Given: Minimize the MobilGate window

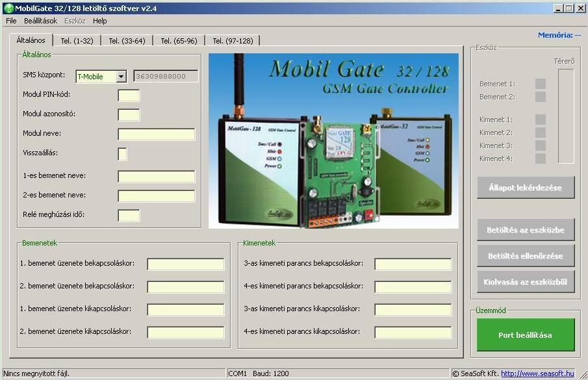Looking at the screenshot, I should click(558, 8).
